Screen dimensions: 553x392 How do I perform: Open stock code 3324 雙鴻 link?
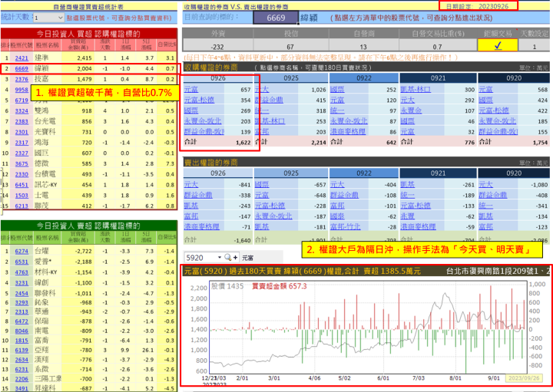coord(22,110)
